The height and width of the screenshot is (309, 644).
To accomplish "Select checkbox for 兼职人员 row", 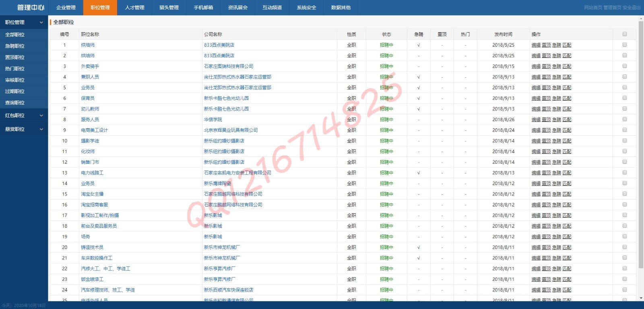I will point(625,76).
